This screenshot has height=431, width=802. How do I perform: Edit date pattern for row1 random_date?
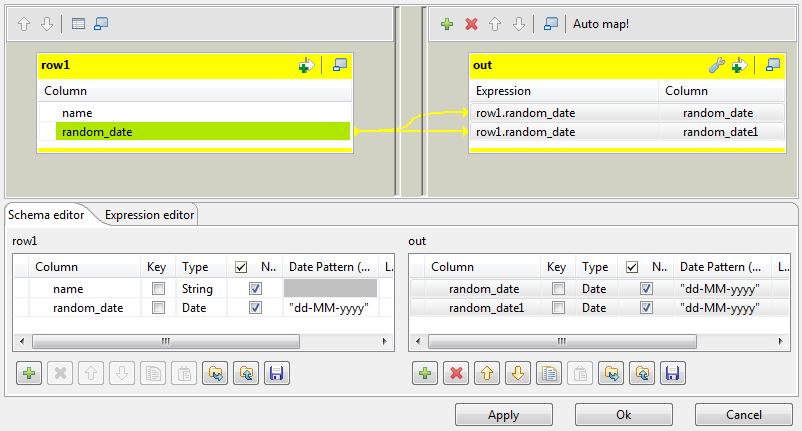330,308
